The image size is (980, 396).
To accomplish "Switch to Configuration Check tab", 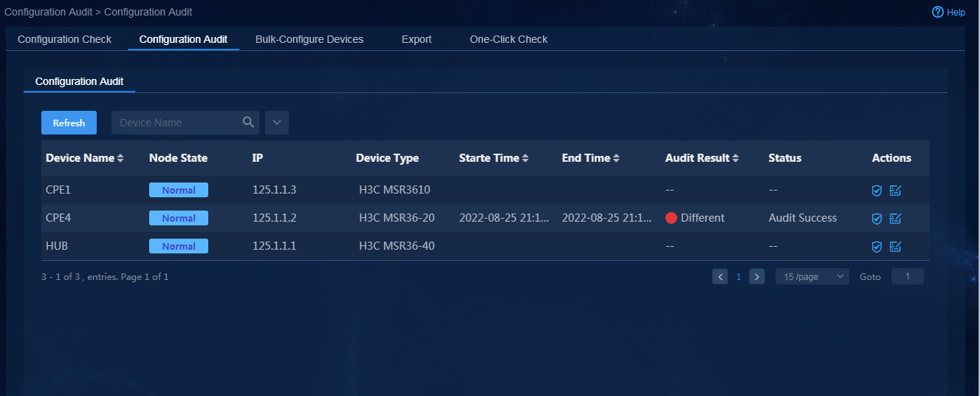I will (65, 39).
